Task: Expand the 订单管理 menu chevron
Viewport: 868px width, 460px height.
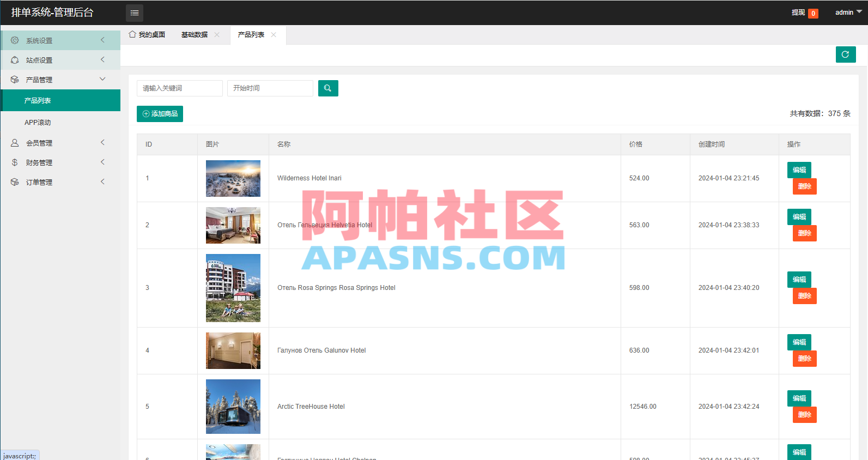Action: click(102, 181)
